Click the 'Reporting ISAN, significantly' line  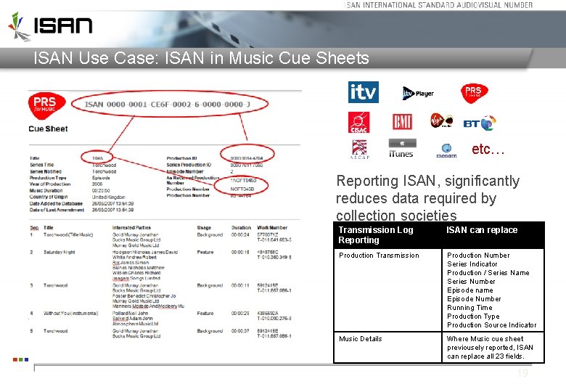427,181
